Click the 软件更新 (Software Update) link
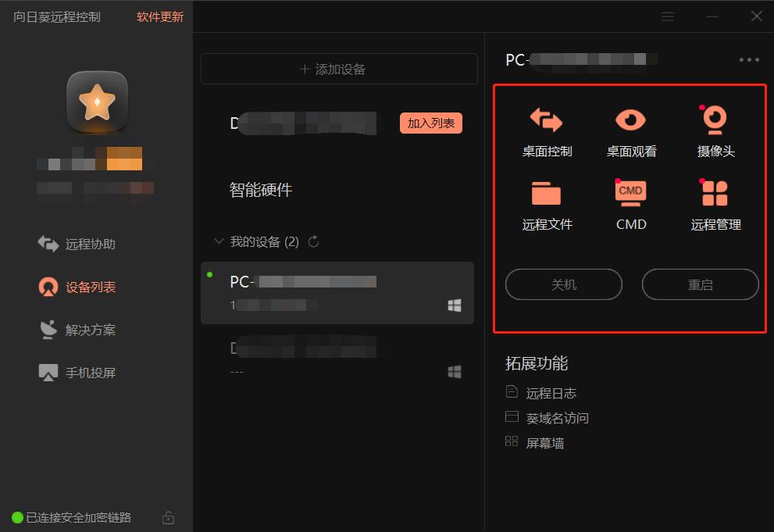The width and height of the screenshot is (774, 532). tap(159, 16)
